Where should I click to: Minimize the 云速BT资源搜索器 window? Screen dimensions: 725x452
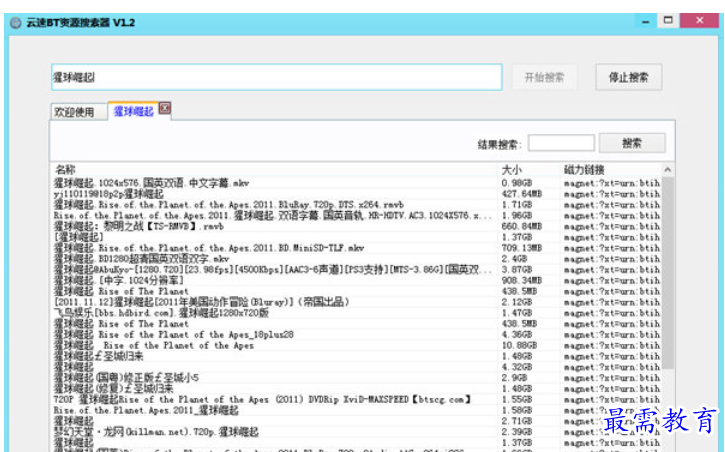(645, 21)
